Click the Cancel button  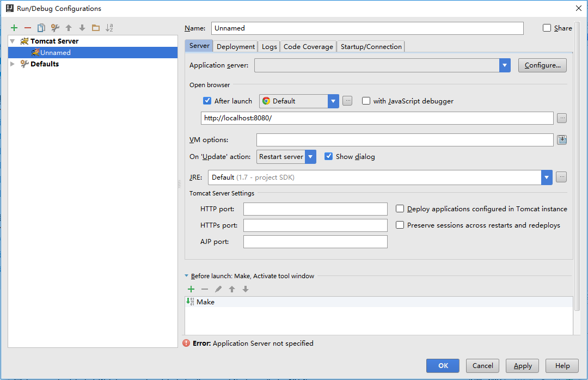[x=482, y=366]
